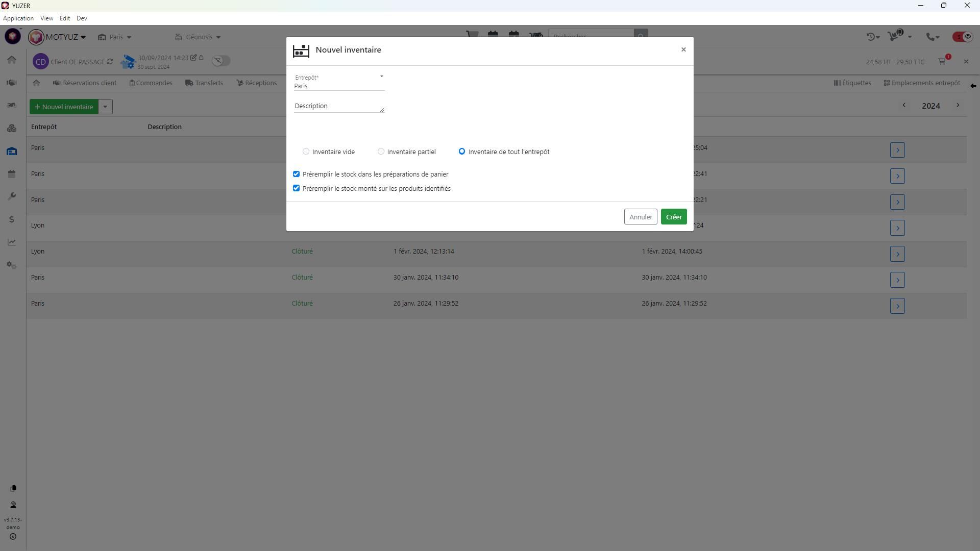Open the dollar finance icon in sidebar
Image resolution: width=980 pixels, height=551 pixels.
tap(12, 220)
